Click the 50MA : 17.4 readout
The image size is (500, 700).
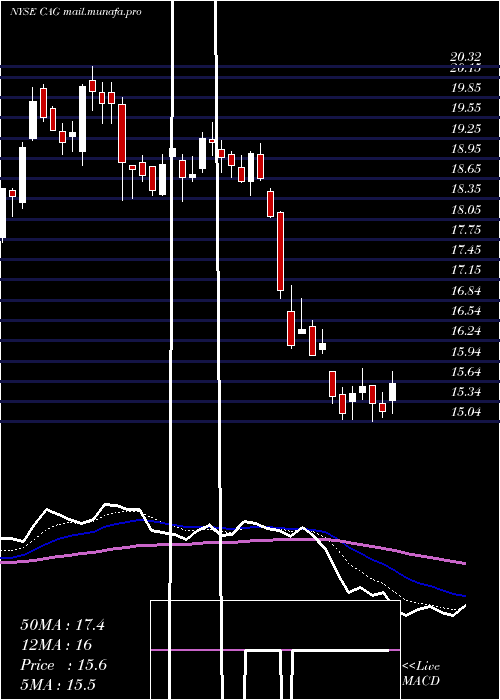(x=62, y=625)
